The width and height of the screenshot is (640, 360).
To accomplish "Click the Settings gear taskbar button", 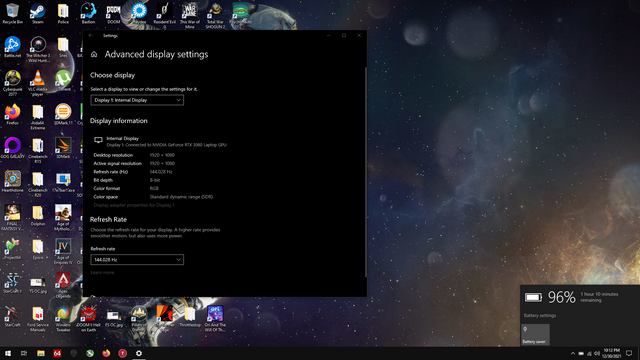I will [139, 353].
